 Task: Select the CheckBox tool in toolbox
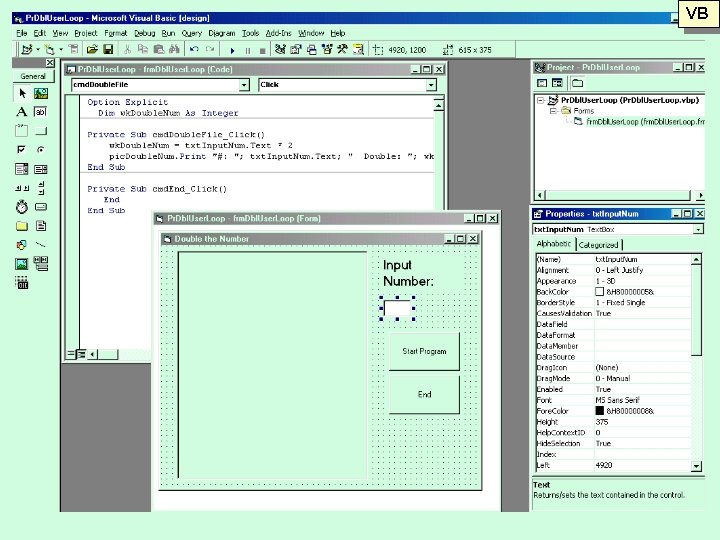pyautogui.click(x=22, y=150)
